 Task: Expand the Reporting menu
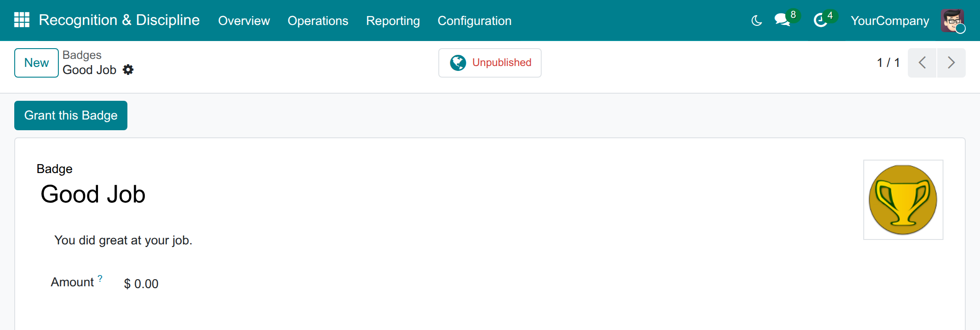click(x=393, y=21)
